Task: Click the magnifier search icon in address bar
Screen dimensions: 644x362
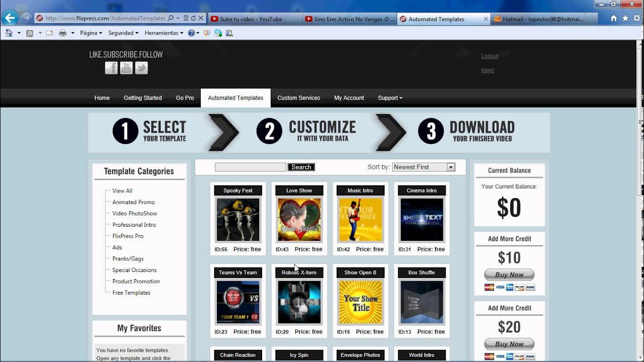Action: click(171, 18)
